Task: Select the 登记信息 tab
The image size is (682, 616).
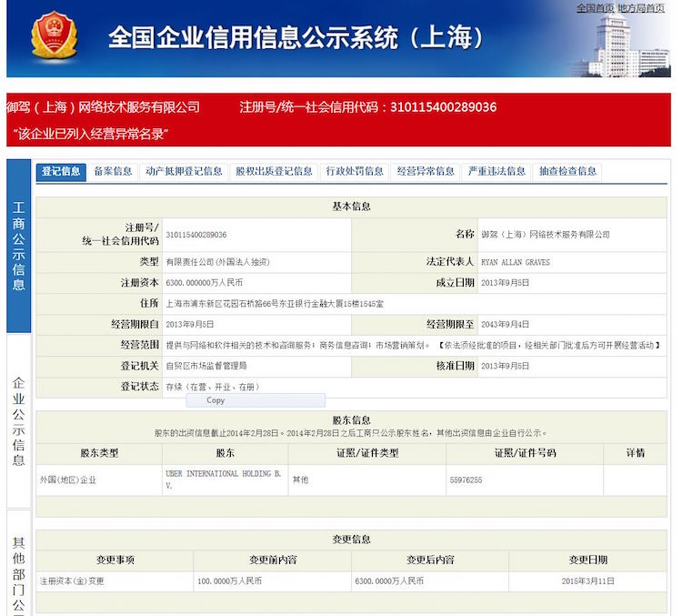Action: pyautogui.click(x=61, y=172)
